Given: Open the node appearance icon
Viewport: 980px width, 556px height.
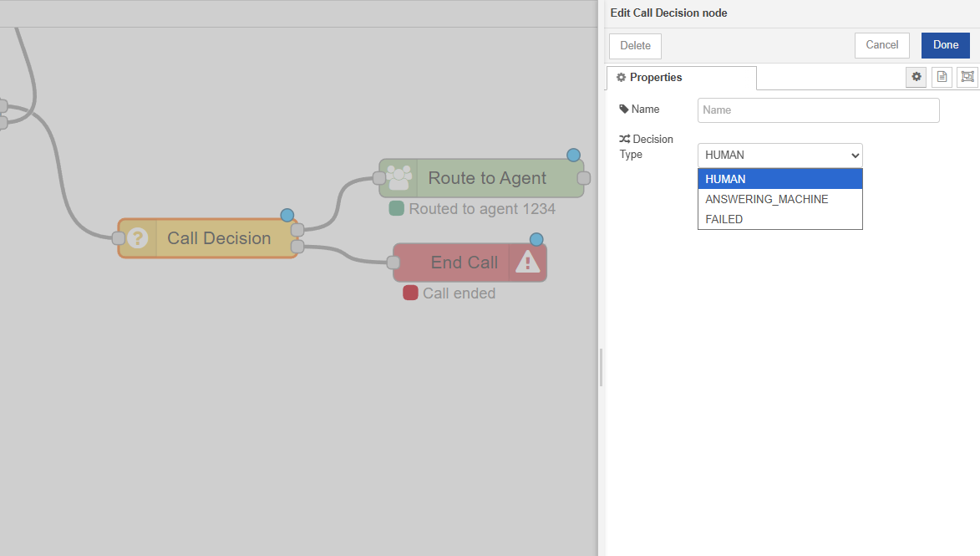Looking at the screenshot, I should pos(967,77).
